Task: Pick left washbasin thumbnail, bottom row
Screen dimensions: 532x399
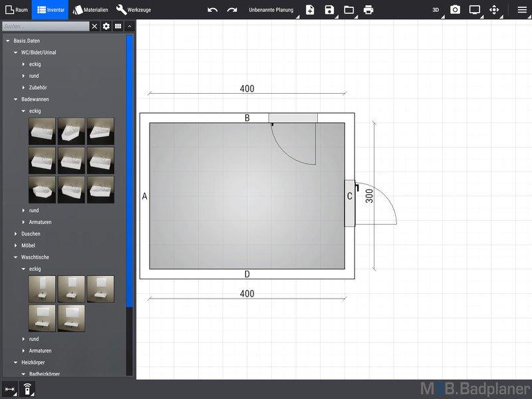Action: click(42, 319)
